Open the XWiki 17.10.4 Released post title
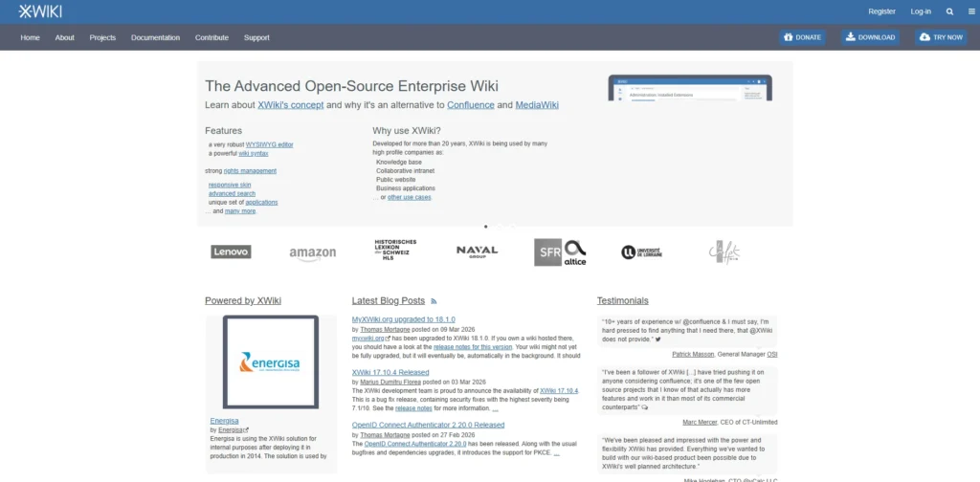 [390, 372]
